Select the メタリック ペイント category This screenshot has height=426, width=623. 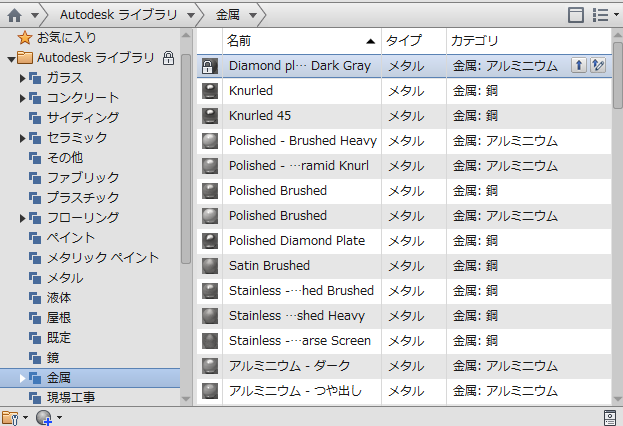tap(94, 258)
